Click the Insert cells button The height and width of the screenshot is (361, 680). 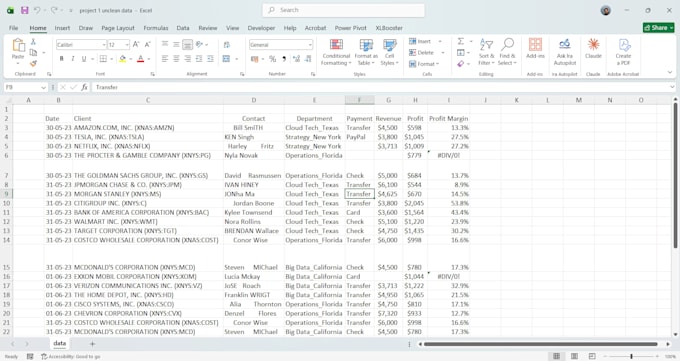click(x=420, y=41)
